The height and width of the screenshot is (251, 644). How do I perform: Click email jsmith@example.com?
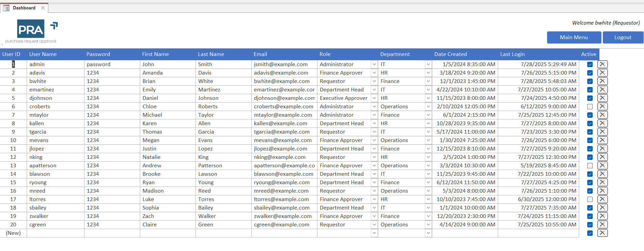(x=281, y=64)
